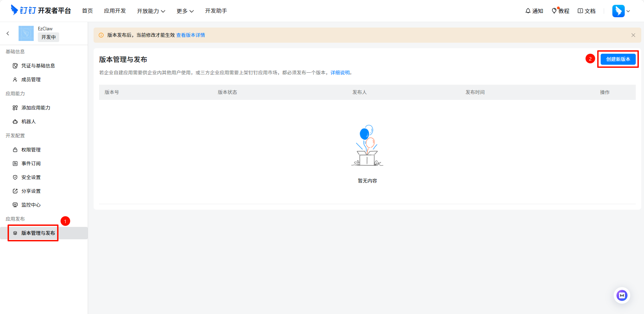Select 版本管理与发布 in sidebar

click(x=38, y=233)
